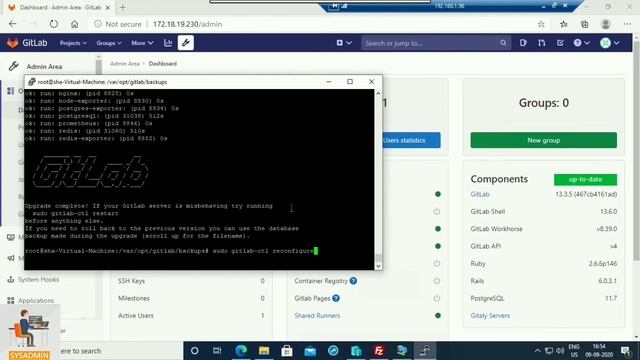Expand the More dropdown in navbar

click(142, 43)
